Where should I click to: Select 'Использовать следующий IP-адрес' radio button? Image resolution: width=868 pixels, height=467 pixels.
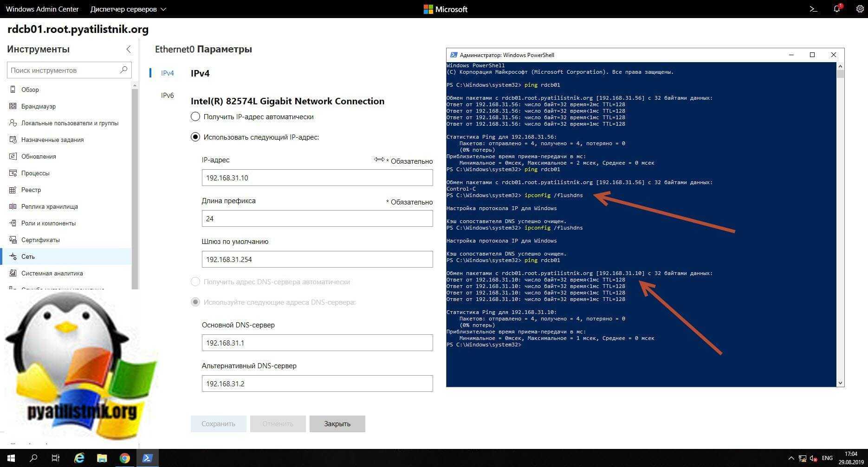[x=195, y=137]
